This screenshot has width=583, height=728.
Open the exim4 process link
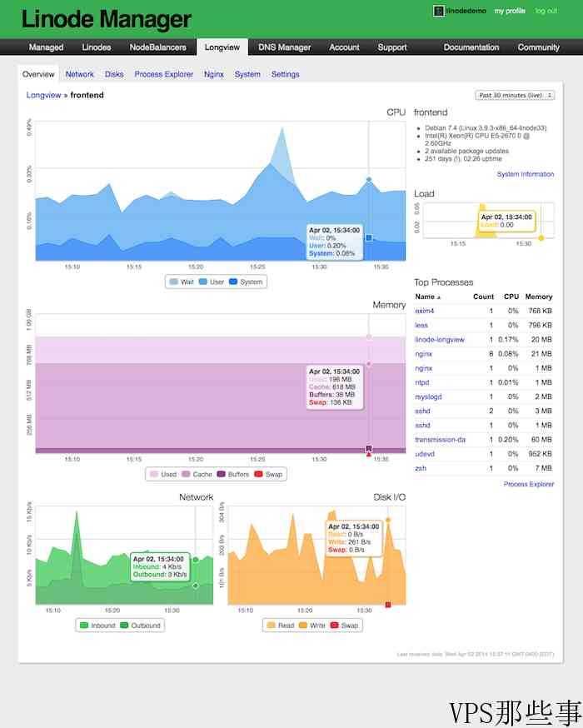tap(424, 311)
